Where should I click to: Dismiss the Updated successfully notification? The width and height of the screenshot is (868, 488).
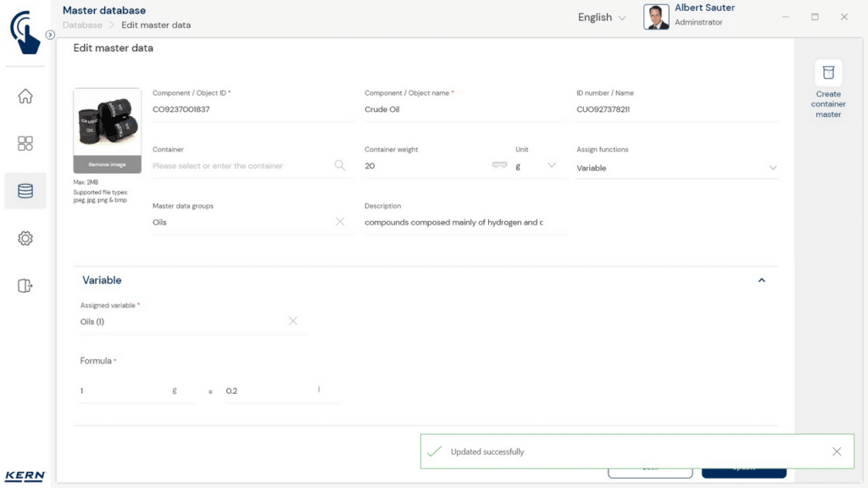click(x=837, y=452)
